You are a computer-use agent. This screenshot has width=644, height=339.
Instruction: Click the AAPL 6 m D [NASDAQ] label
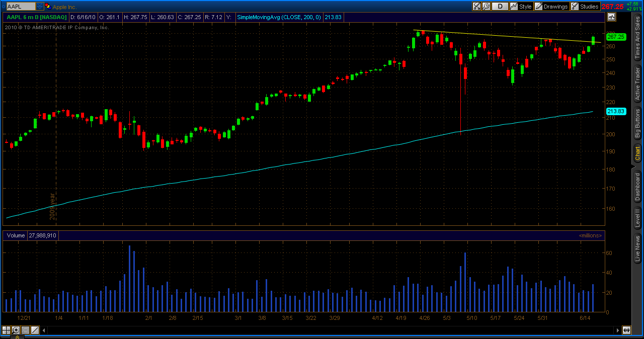[x=36, y=17]
